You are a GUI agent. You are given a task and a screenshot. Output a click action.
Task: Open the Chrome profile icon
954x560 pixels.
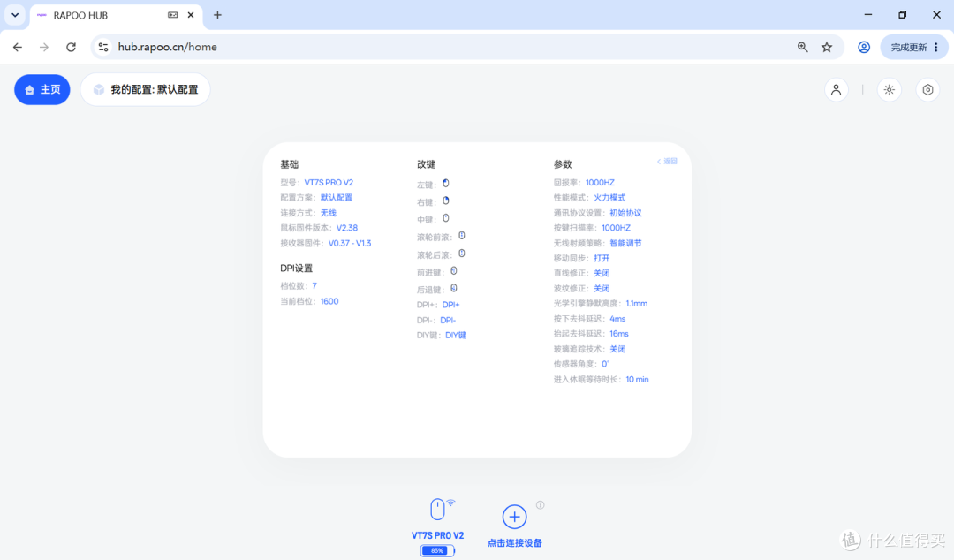coord(863,47)
